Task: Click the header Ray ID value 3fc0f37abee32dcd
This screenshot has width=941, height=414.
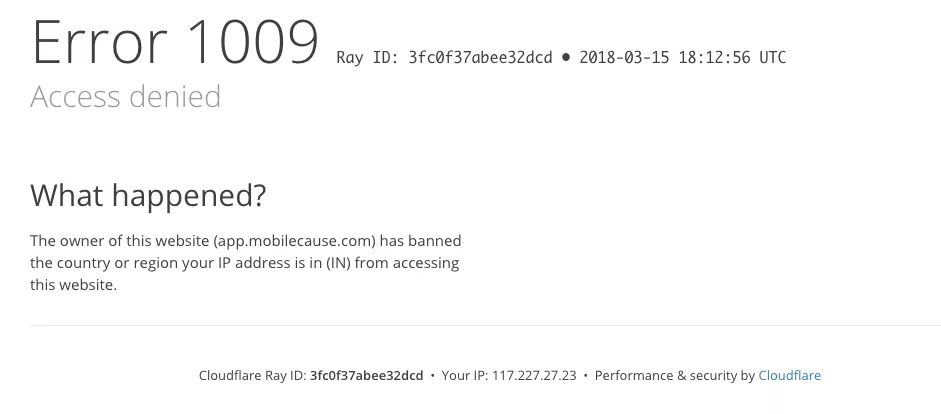Action: click(x=480, y=58)
